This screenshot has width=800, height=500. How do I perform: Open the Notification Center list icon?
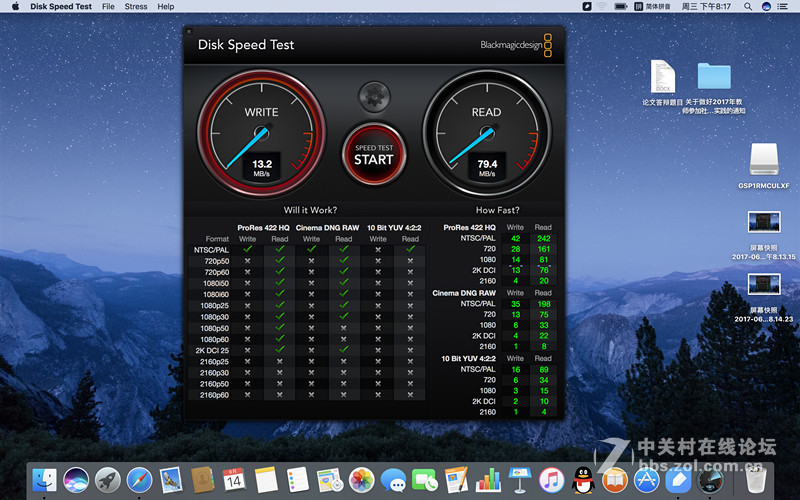[786, 6]
